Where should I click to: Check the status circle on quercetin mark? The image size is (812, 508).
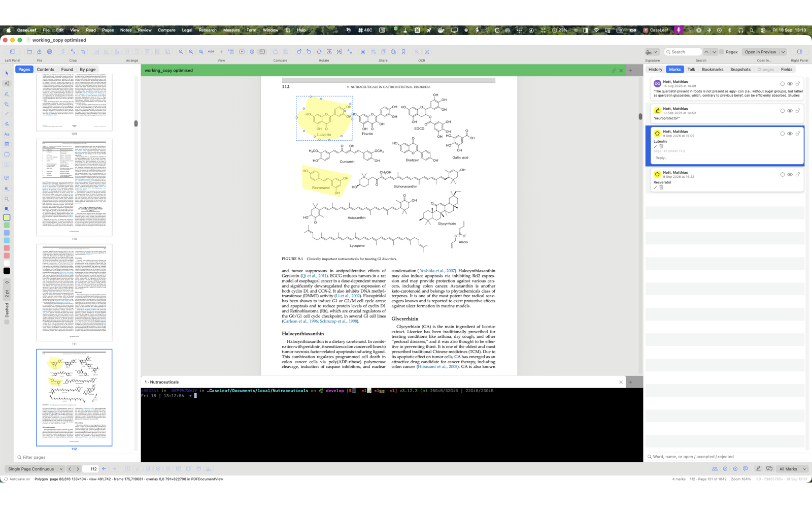[x=782, y=84]
